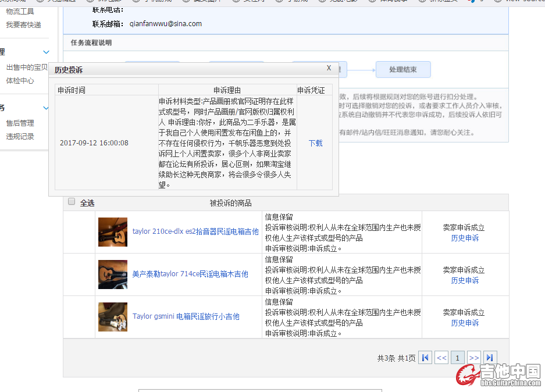Viewport: 545px width, 392px height.
Task: Go to last page pagination icon
Action: [x=490, y=358]
